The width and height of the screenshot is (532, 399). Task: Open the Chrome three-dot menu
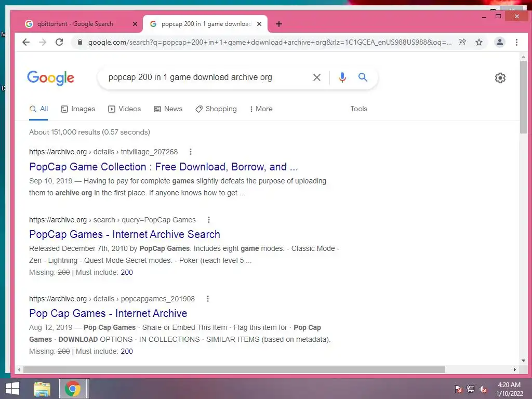[516, 42]
